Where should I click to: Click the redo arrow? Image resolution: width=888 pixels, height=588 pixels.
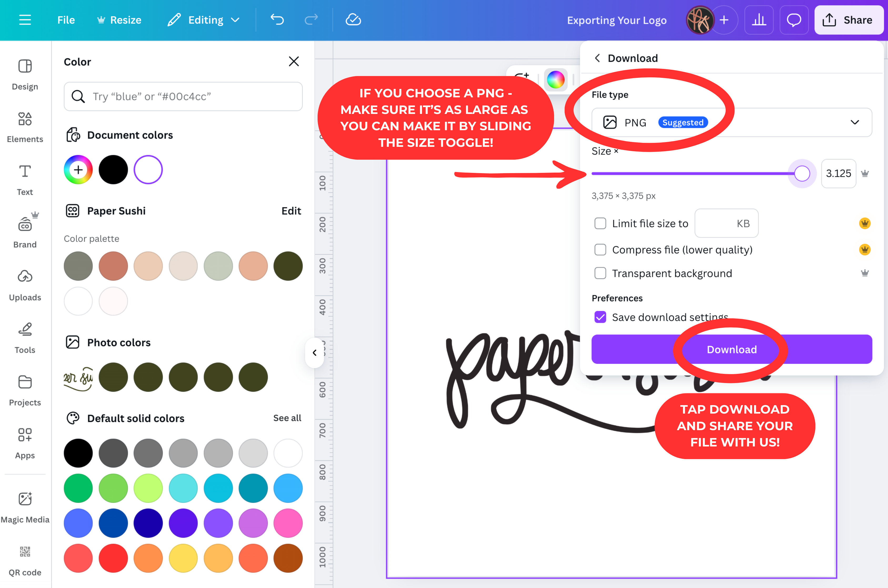pyautogui.click(x=311, y=19)
